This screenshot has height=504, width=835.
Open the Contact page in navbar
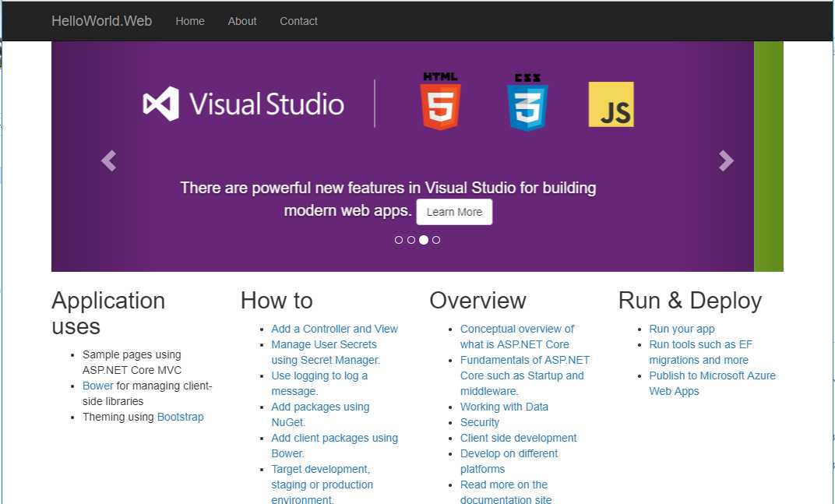coord(299,21)
